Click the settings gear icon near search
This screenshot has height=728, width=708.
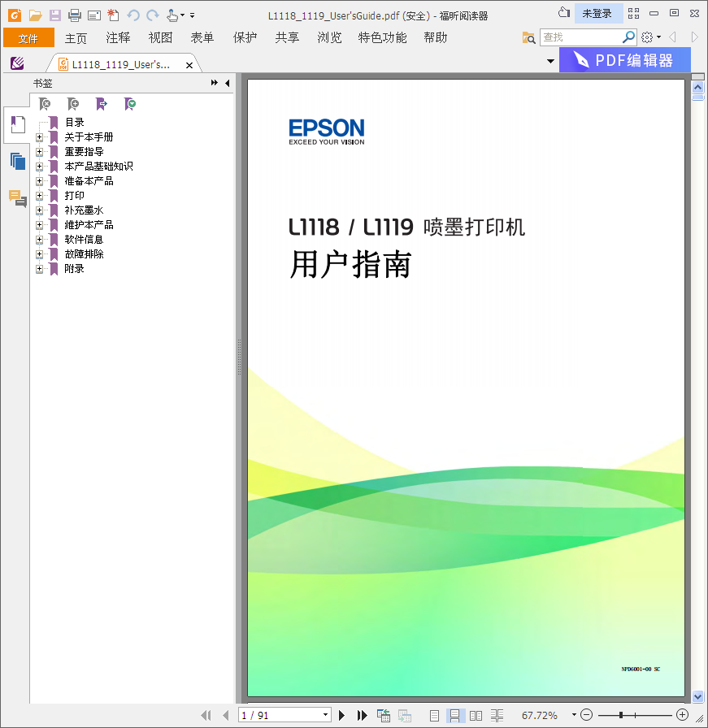coord(647,37)
